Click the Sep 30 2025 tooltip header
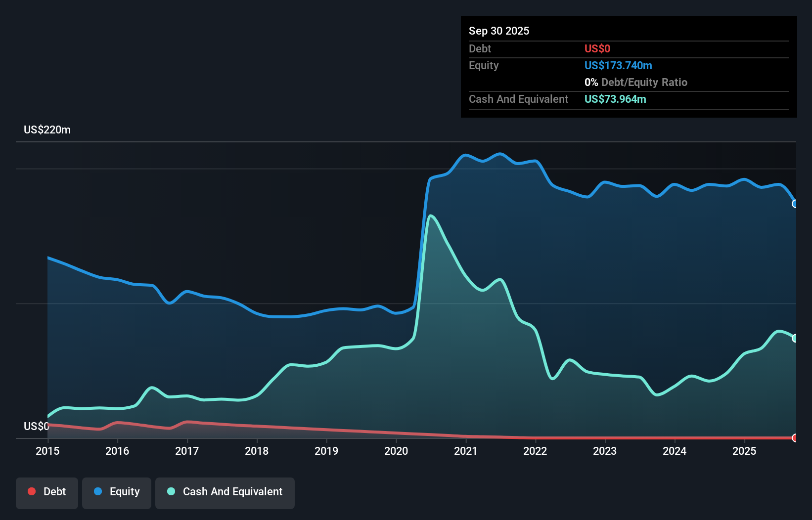This screenshot has width=812, height=520. [x=499, y=31]
